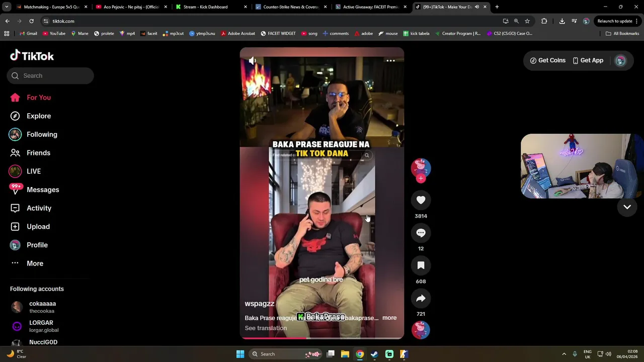The image size is (644, 362).
Task: Share the video with arrow icon
Action: [421, 298]
